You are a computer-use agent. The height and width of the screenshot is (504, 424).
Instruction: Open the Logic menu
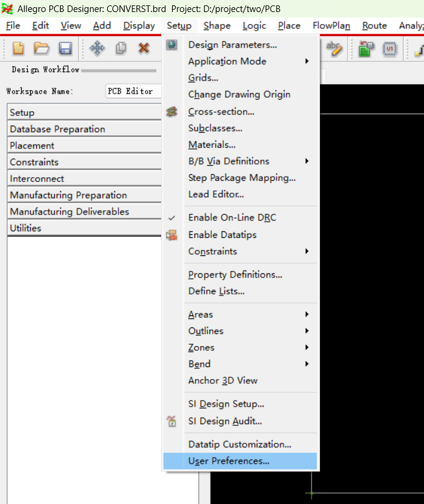[254, 25]
